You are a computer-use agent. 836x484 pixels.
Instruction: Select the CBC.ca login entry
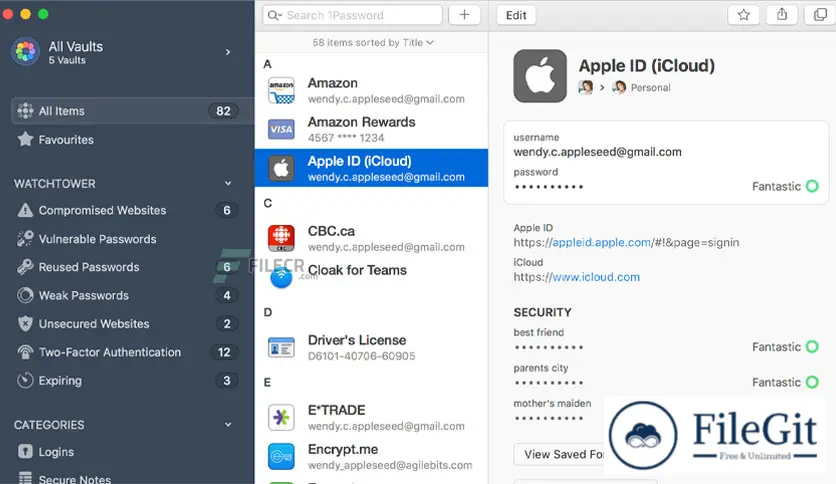click(371, 238)
